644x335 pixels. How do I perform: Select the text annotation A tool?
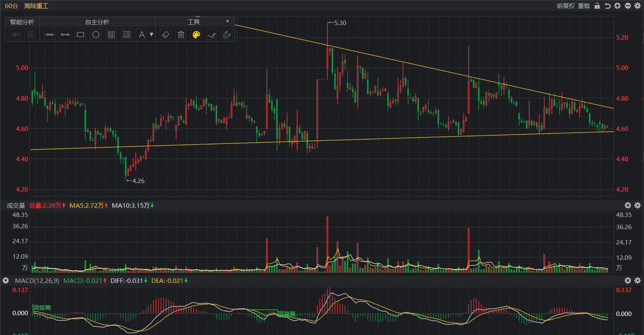point(142,35)
